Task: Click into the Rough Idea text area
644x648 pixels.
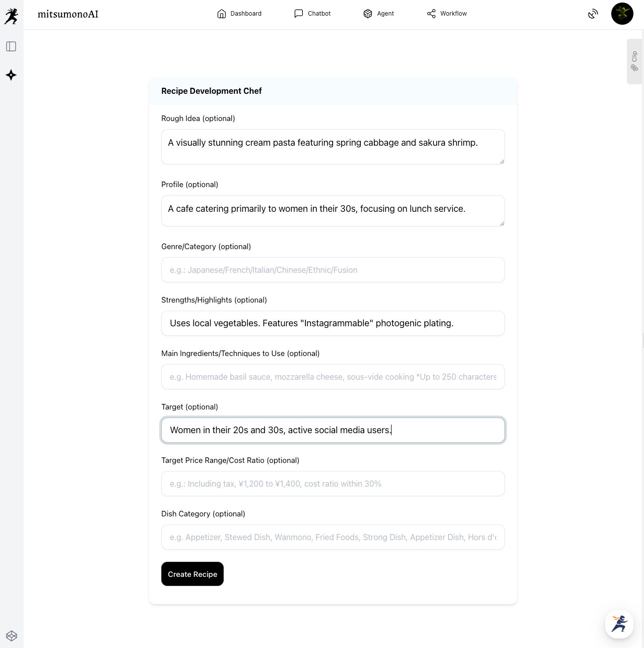Action: pyautogui.click(x=333, y=147)
